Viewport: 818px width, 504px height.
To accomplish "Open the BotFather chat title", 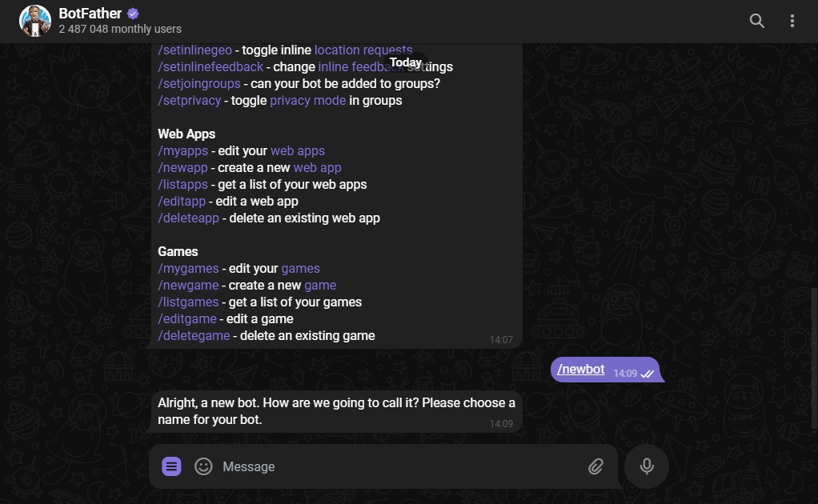I will (90, 14).
